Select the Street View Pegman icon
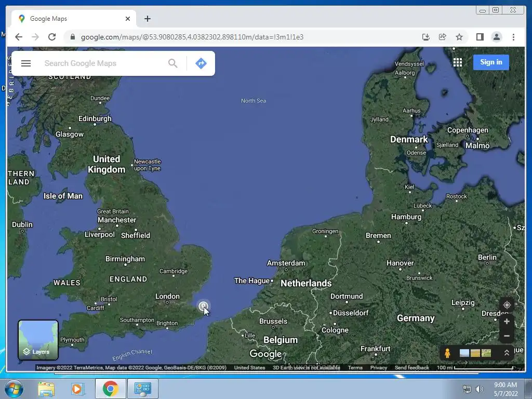The image size is (532, 399). [447, 353]
